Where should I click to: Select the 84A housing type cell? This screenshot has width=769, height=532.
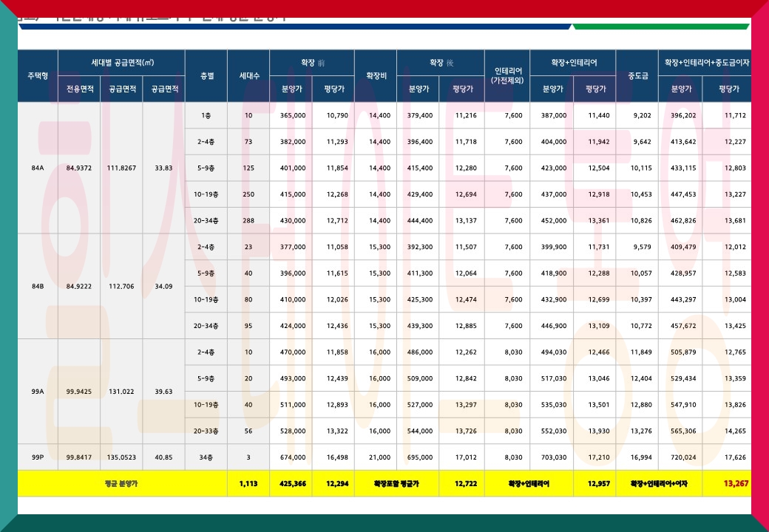point(38,168)
